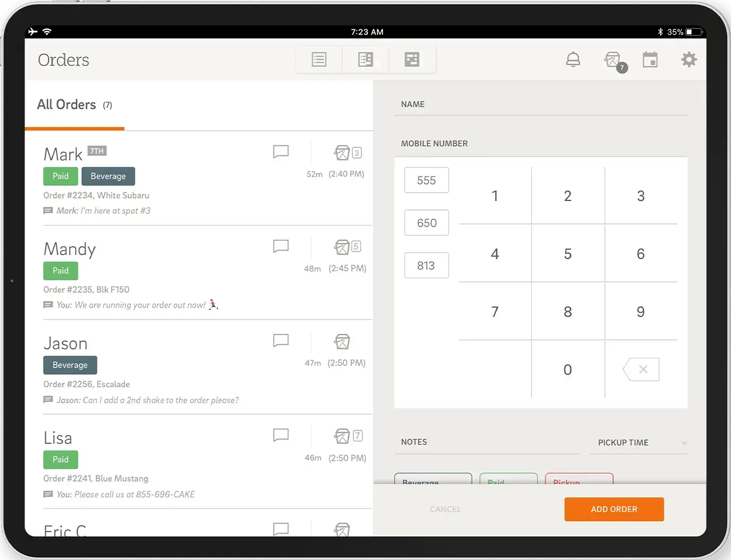Screen dimensions: 731x560
Task: Click the Name input field
Action: [x=541, y=104]
